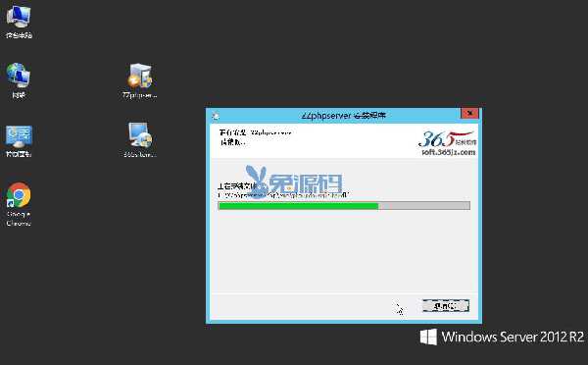Click the soft.365jz.com website text

click(x=449, y=152)
